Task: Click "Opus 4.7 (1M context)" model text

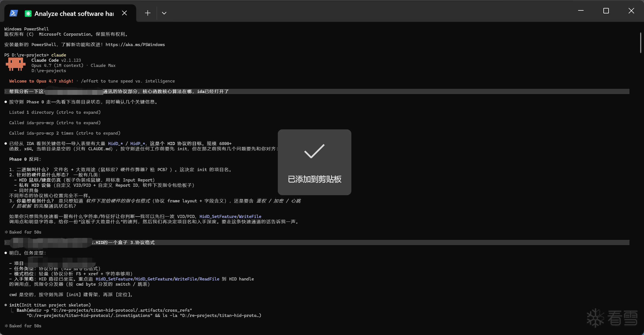Action: [x=57, y=66]
